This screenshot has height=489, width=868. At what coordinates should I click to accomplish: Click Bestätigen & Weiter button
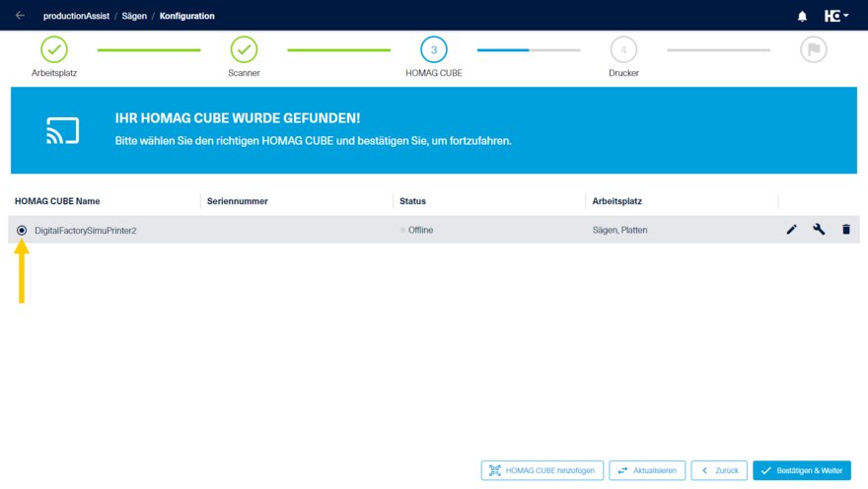tap(802, 470)
